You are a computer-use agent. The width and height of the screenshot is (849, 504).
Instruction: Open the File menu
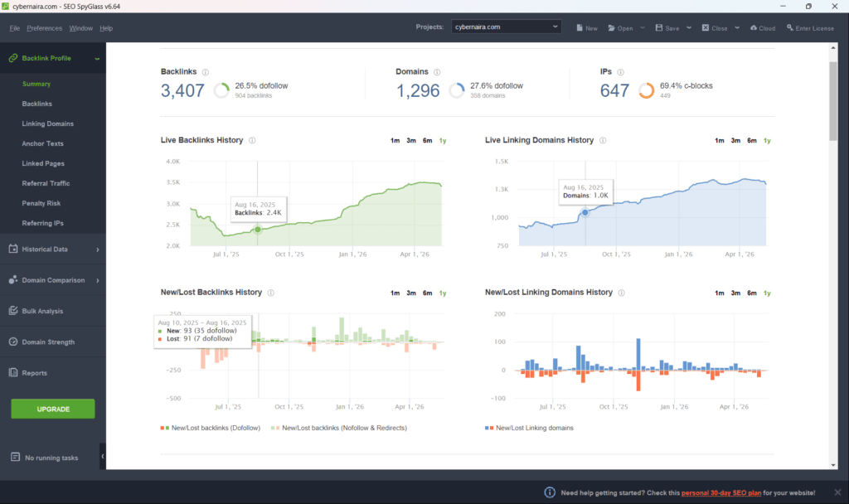coord(15,28)
